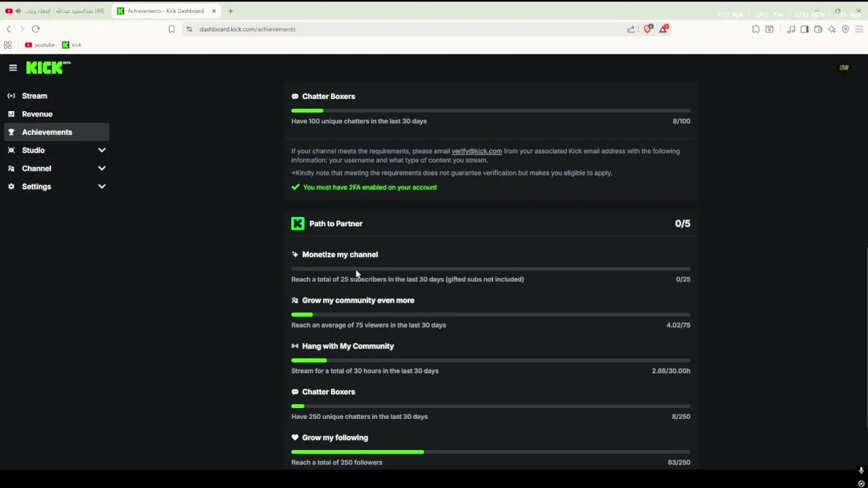Click the Channel icon in sidebar
Viewport: 868px width, 488px height.
[x=11, y=169]
